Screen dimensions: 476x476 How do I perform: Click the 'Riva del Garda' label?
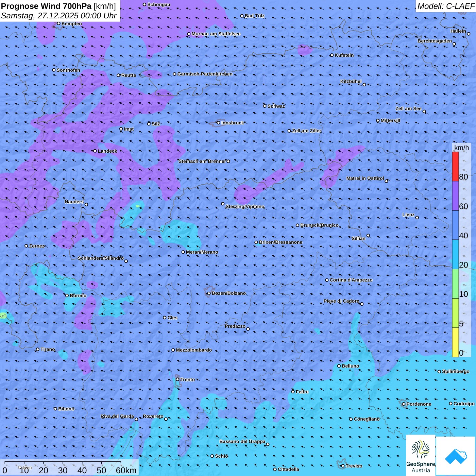pyautogui.click(x=117, y=416)
